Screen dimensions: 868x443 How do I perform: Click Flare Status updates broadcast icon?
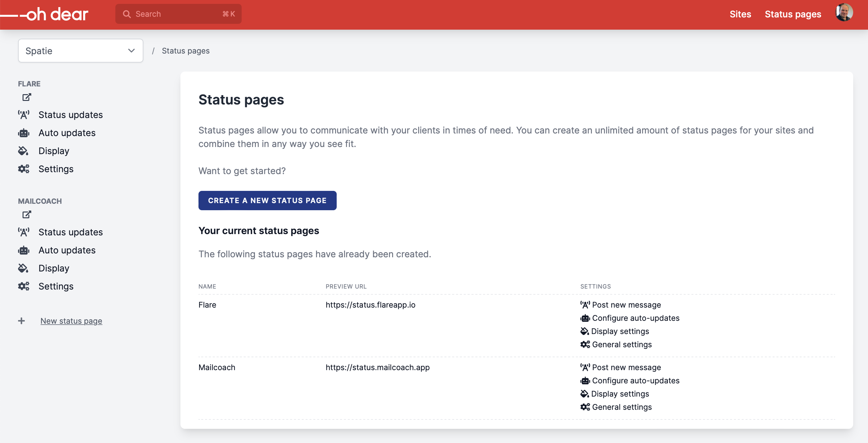click(24, 115)
